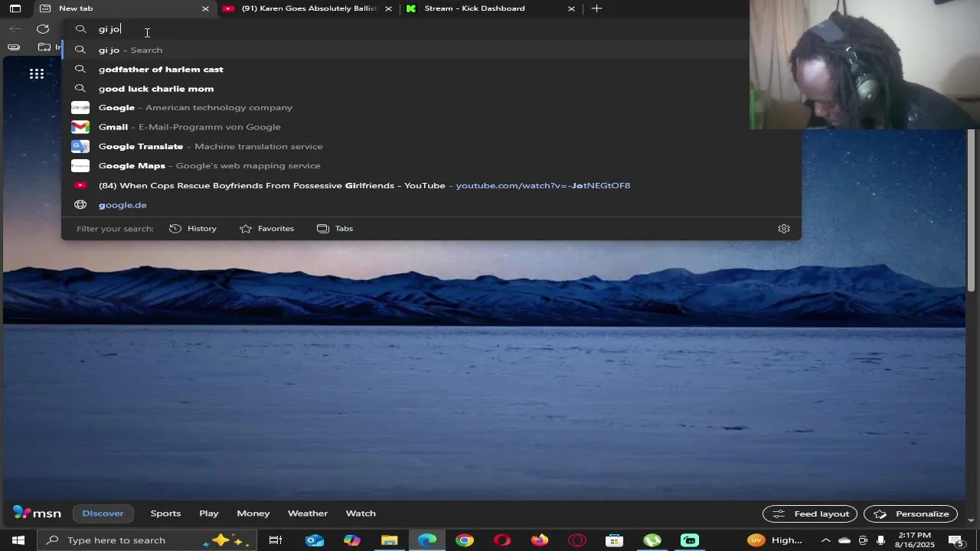This screenshot has height=551, width=980.
Task: Open the When Cops Rescue Boyfriends YouTube suggestion
Action: (431, 185)
